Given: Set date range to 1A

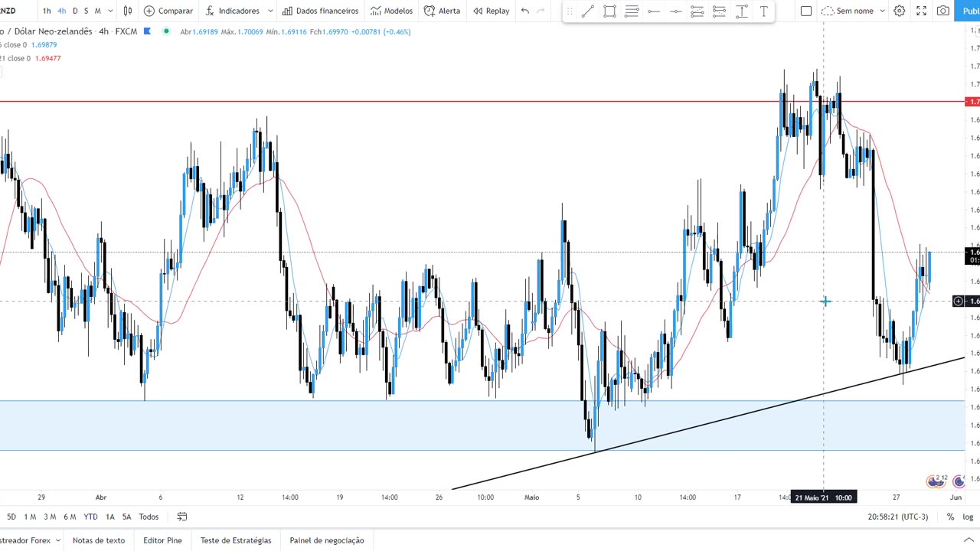Looking at the screenshot, I should click(110, 517).
